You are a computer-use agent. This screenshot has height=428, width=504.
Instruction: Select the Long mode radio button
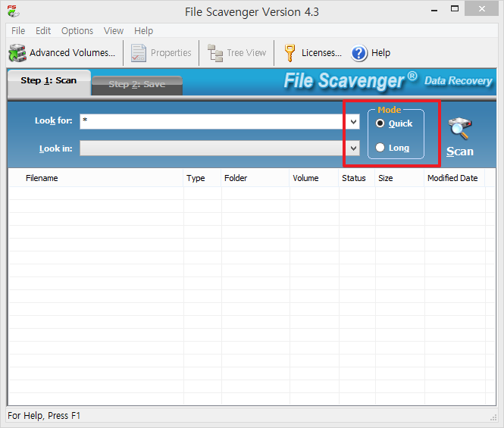coord(380,148)
